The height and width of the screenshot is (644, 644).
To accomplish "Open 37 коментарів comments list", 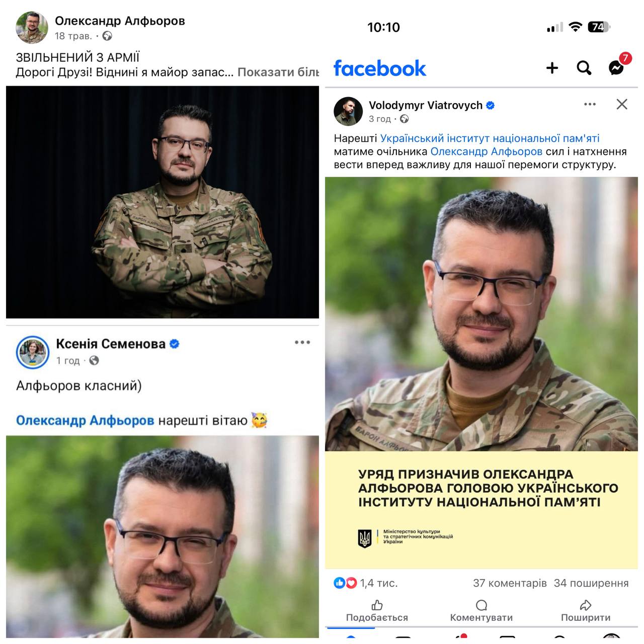I will click(x=510, y=583).
